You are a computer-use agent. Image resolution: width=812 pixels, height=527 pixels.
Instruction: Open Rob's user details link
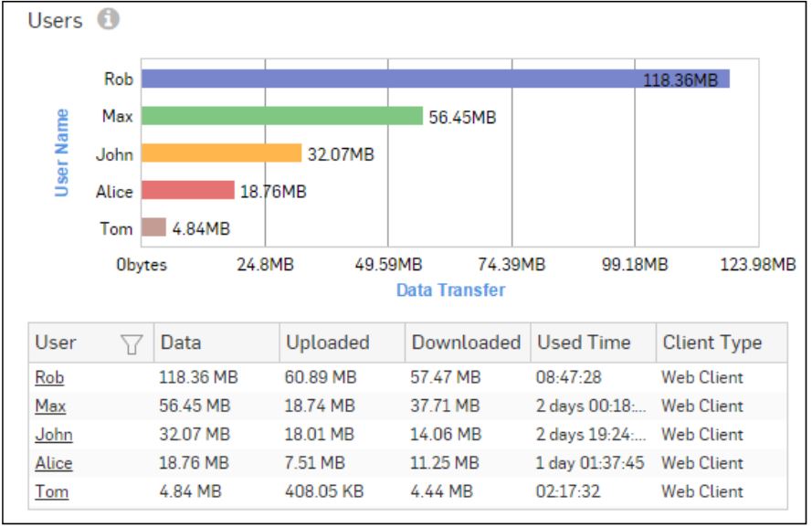click(x=49, y=377)
